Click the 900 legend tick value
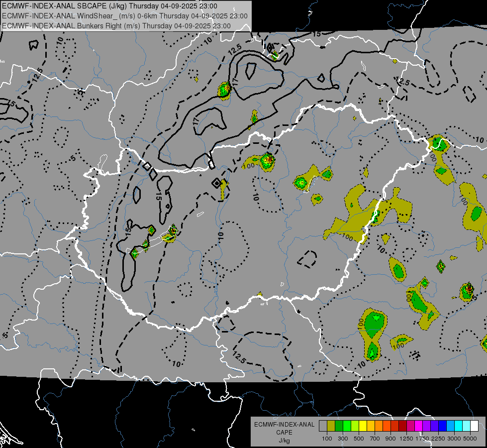The image size is (487, 448). [x=390, y=439]
